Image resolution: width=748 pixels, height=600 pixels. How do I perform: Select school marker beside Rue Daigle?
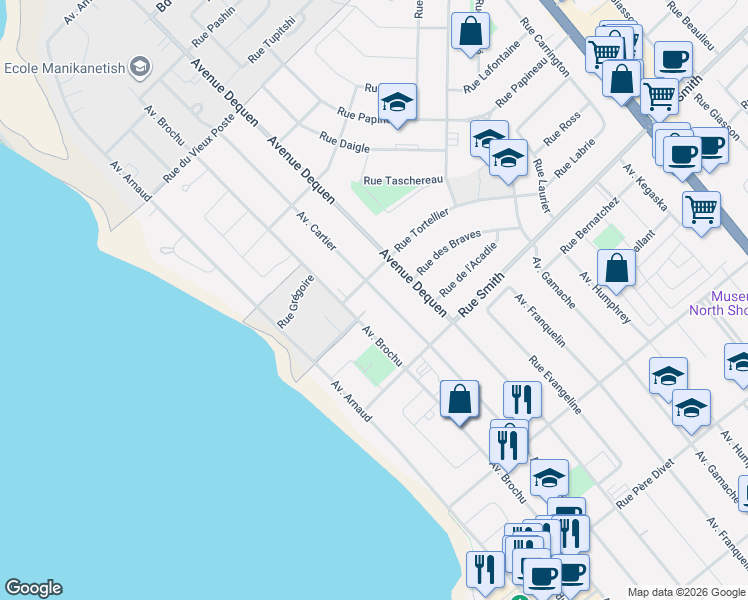pos(397,103)
